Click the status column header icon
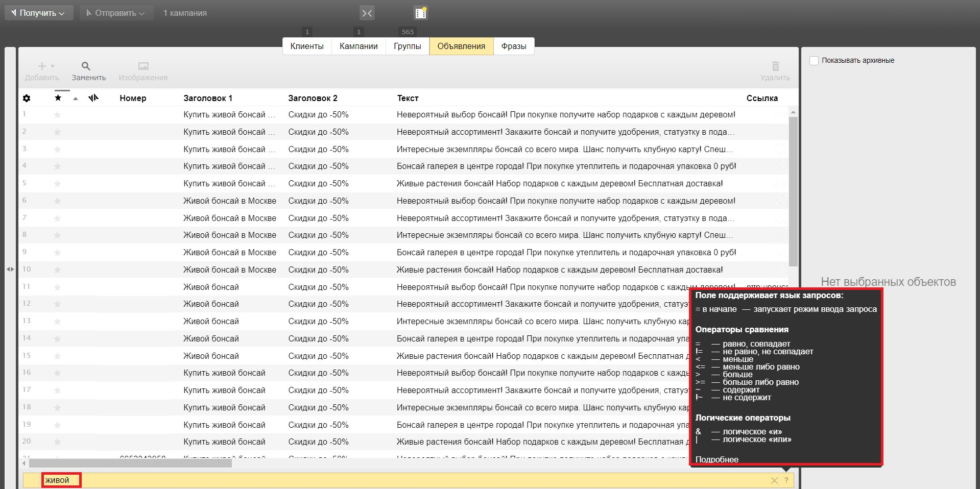980x489 pixels. [93, 98]
